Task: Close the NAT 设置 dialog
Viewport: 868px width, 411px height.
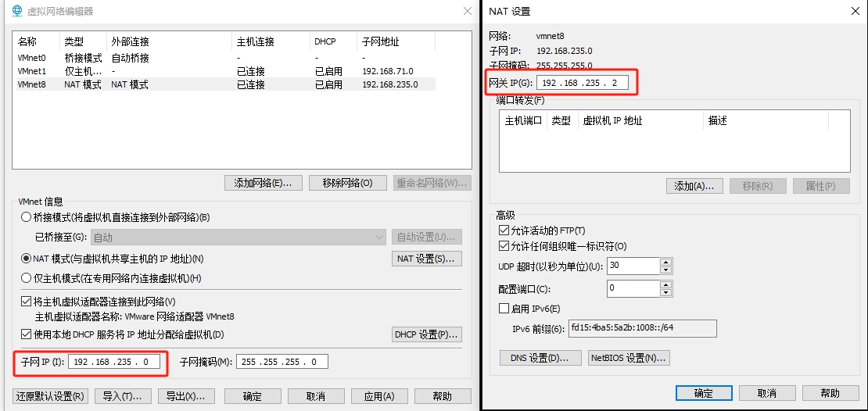Action: [x=855, y=11]
